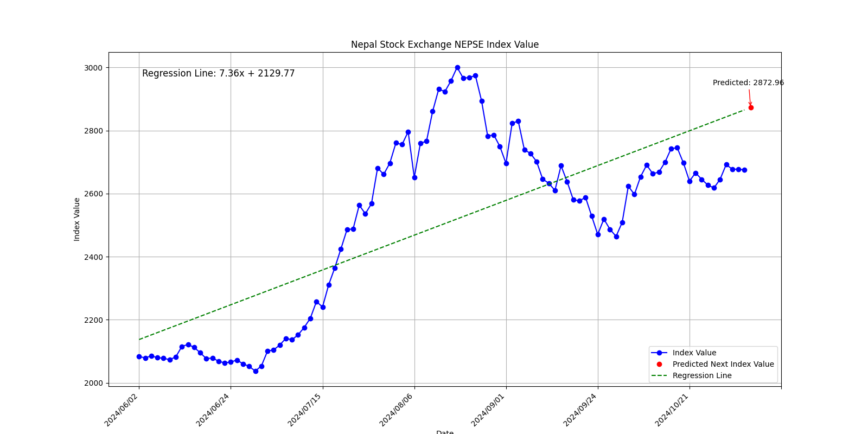This screenshot has height=434, width=868.
Task: Click the blue line marker icon in legend
Action: point(659,353)
